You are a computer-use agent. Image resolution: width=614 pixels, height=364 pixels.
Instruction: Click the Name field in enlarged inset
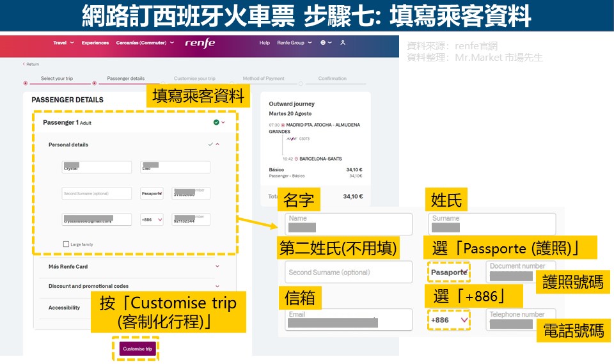pos(349,224)
